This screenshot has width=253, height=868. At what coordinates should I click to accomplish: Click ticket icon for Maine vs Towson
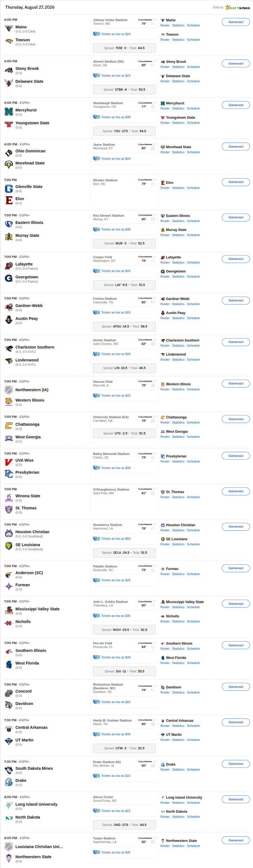pos(96,34)
